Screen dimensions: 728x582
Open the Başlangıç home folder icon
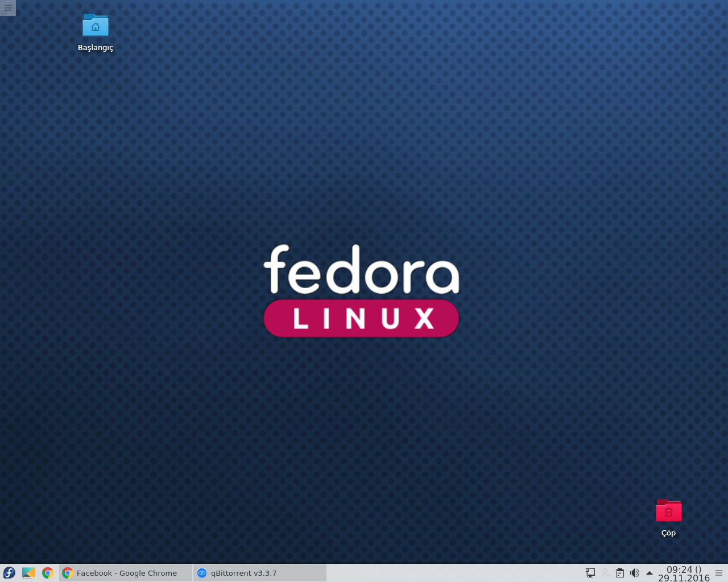(96, 33)
